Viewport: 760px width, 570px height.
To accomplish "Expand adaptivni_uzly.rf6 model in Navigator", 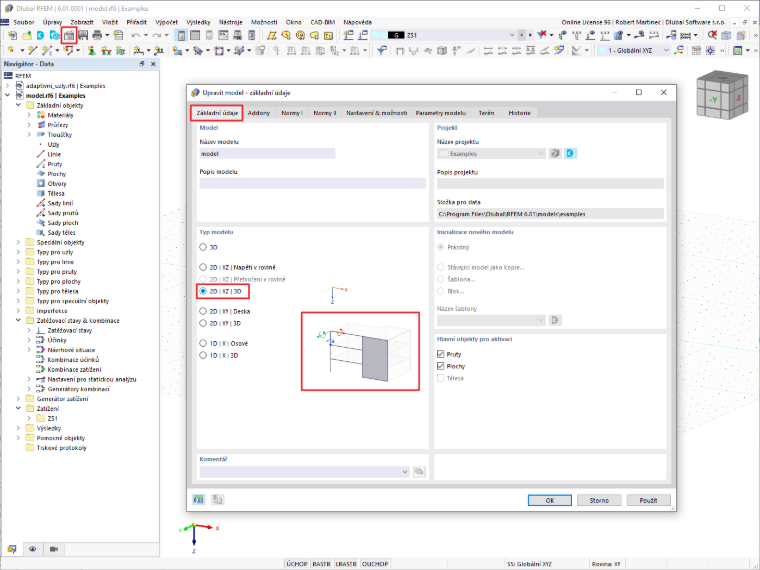I will click(x=7, y=86).
